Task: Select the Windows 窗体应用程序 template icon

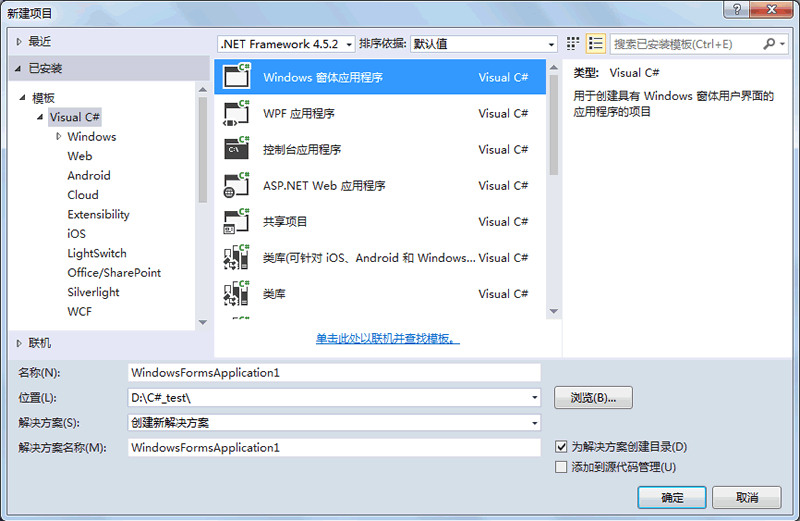Action: point(236,77)
